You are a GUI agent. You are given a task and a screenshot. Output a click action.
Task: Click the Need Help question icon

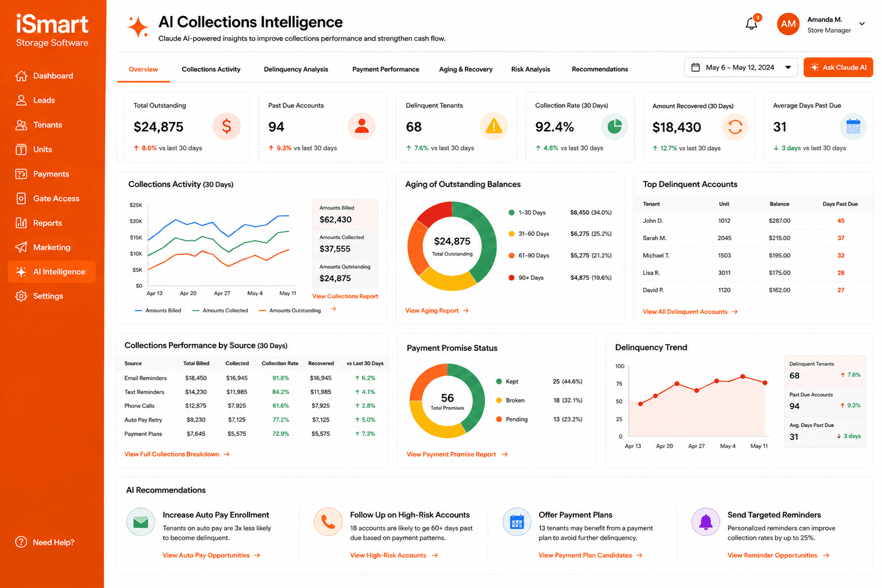point(21,542)
